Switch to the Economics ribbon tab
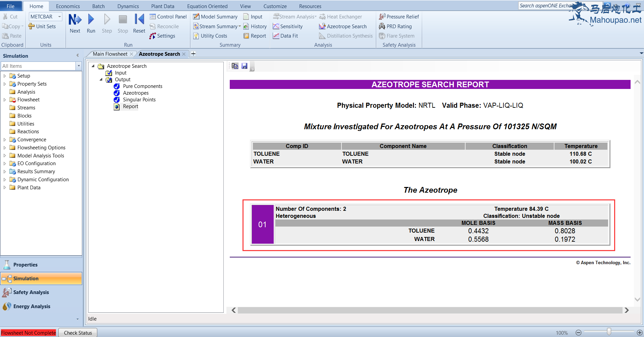This screenshot has width=644, height=337. point(68,6)
